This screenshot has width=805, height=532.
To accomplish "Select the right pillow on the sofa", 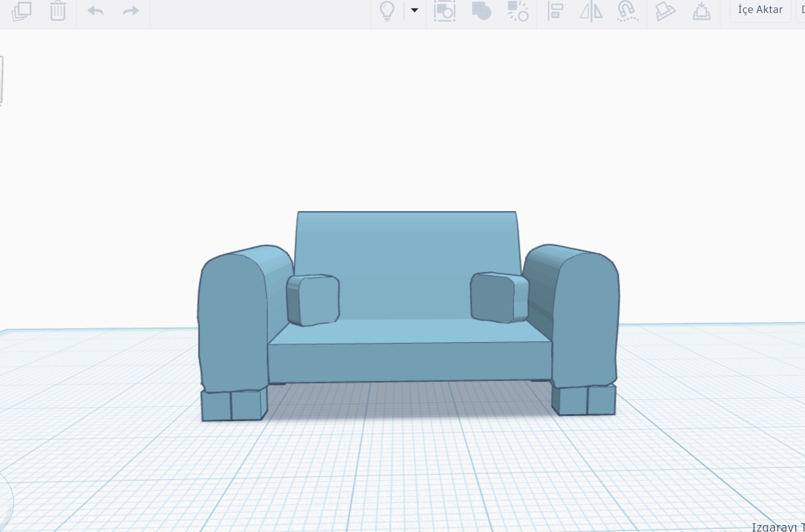I will 499,298.
